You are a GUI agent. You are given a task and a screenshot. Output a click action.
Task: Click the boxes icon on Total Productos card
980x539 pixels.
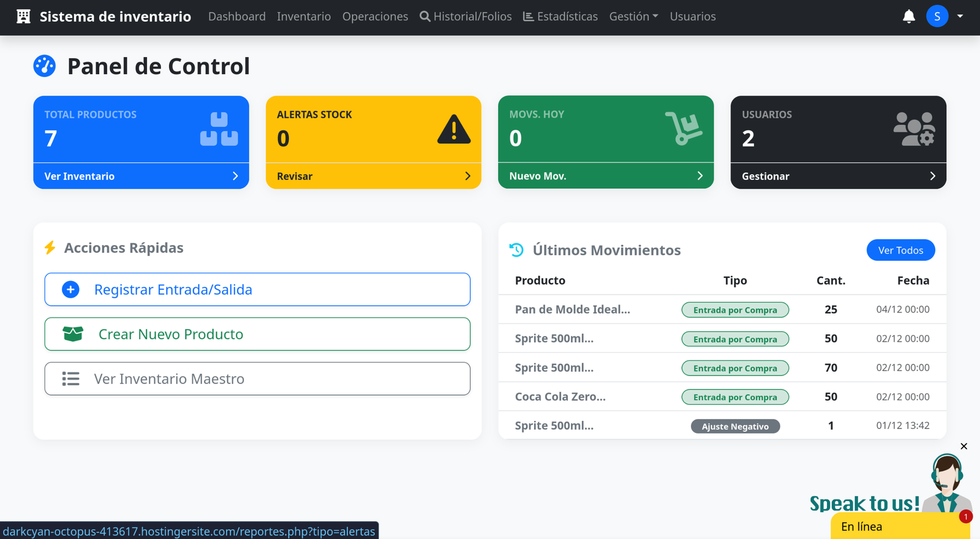(x=219, y=129)
